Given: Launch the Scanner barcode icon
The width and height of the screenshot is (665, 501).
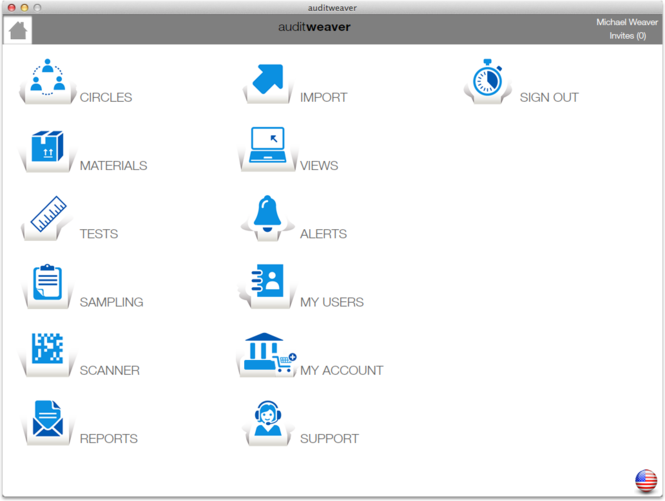Looking at the screenshot, I should [x=47, y=351].
